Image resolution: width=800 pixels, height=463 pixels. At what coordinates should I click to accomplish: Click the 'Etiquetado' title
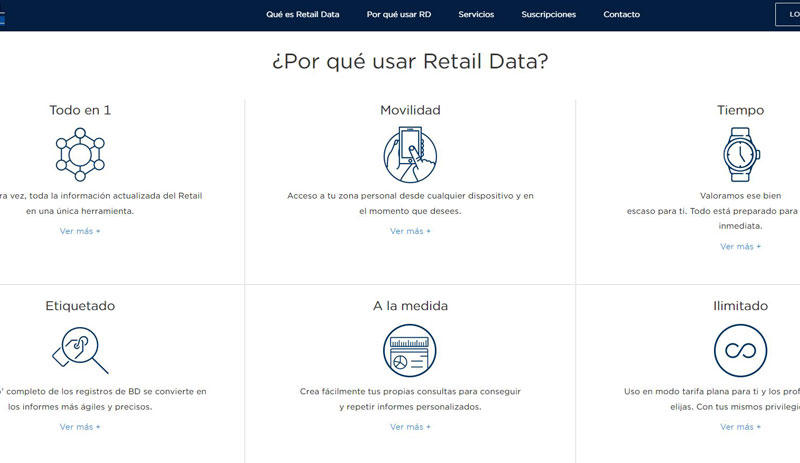click(80, 306)
